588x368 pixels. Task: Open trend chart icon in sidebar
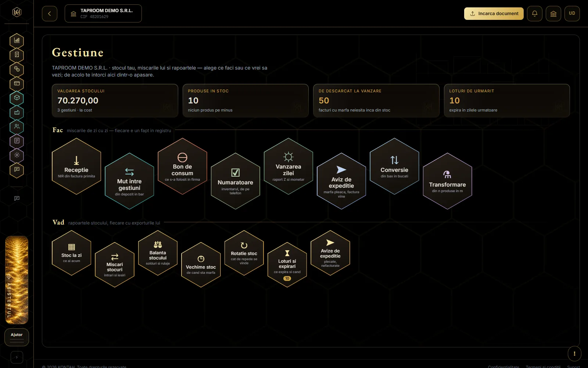point(17,112)
